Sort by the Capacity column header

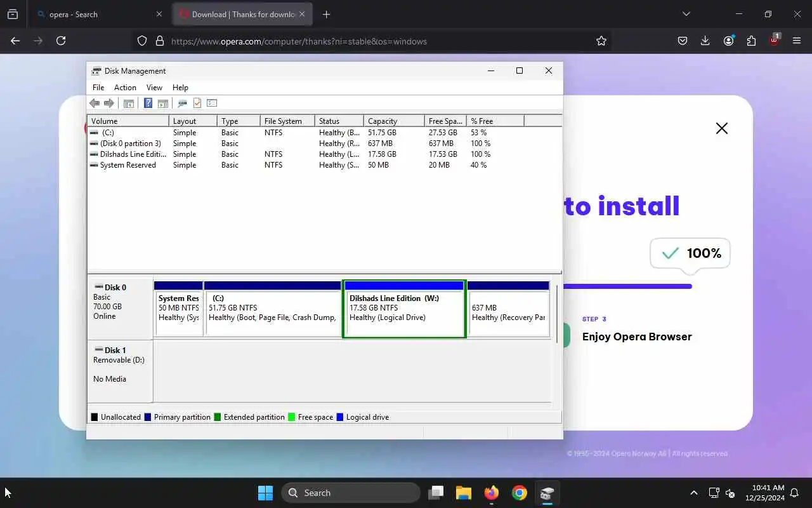[x=394, y=121]
